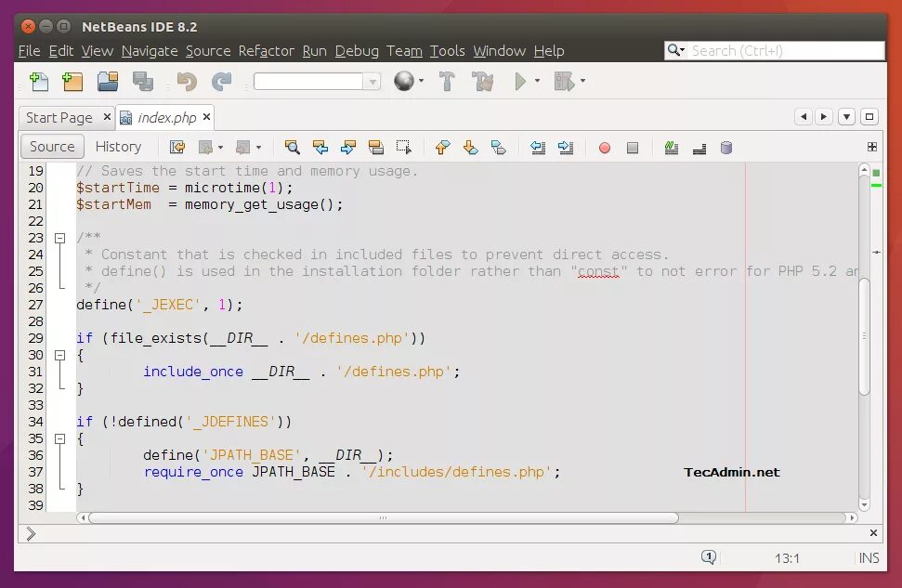Toggle a bookmark on the current line
This screenshot has height=588, width=902.
[499, 147]
